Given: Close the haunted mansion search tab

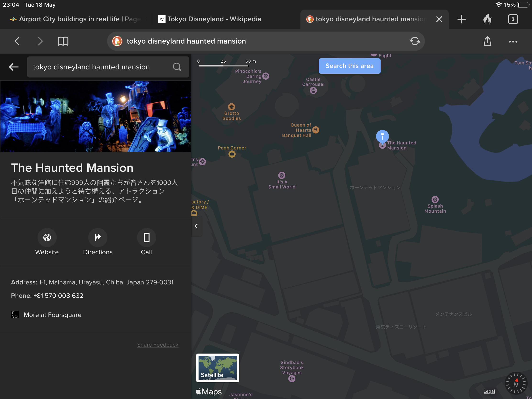Looking at the screenshot, I should [439, 19].
